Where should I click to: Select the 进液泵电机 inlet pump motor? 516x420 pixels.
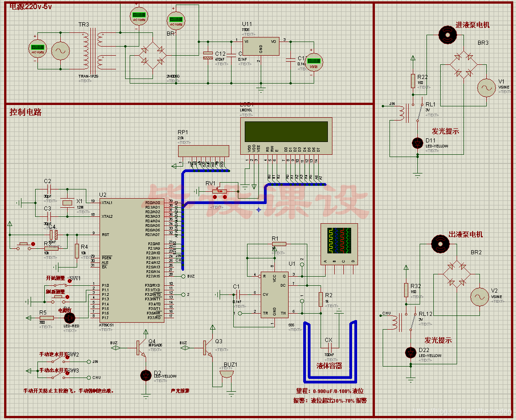click(448, 35)
